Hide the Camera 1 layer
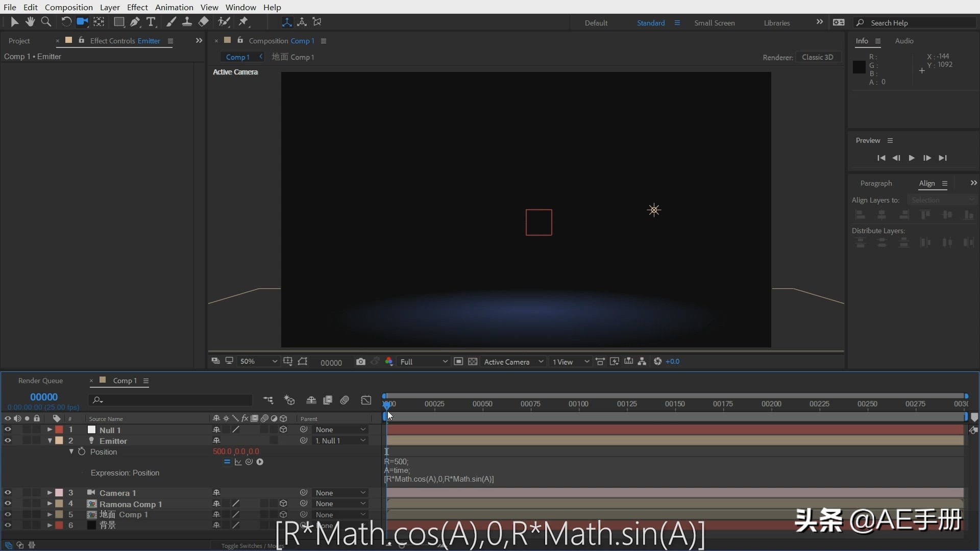Viewport: 980px width, 551px height. (8, 493)
